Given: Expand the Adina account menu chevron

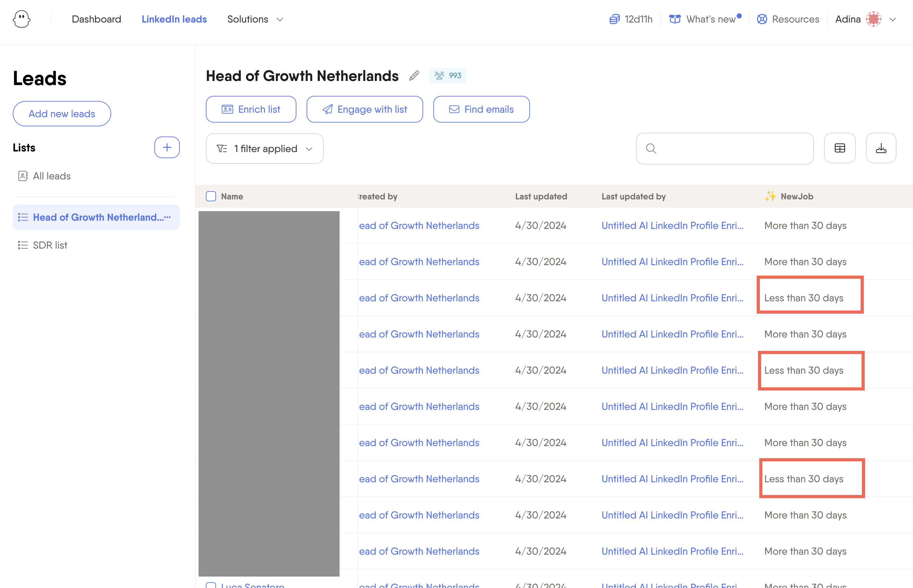Looking at the screenshot, I should click(x=892, y=19).
